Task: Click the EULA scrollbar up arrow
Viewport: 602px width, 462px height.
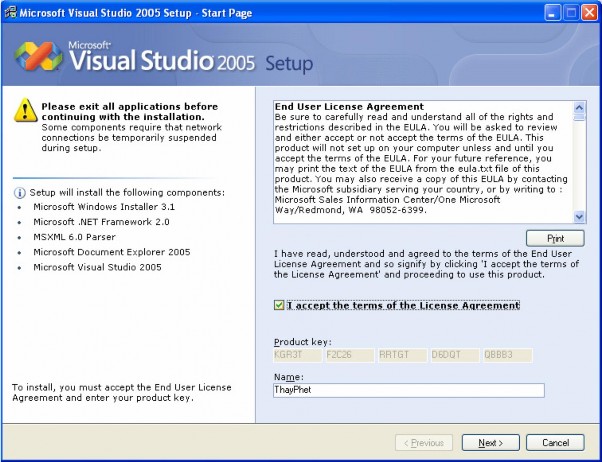Action: coord(579,107)
